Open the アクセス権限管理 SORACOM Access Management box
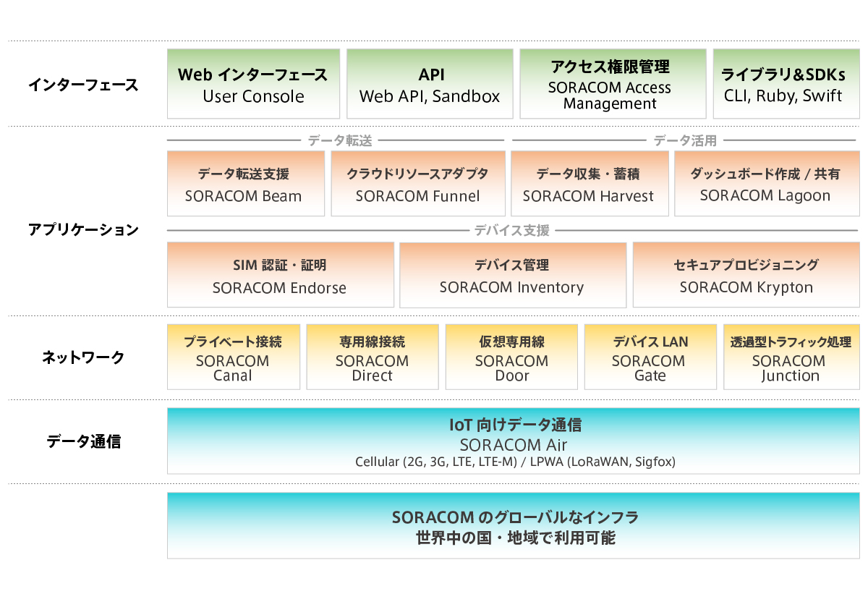The image size is (868, 615). pyautogui.click(x=613, y=84)
